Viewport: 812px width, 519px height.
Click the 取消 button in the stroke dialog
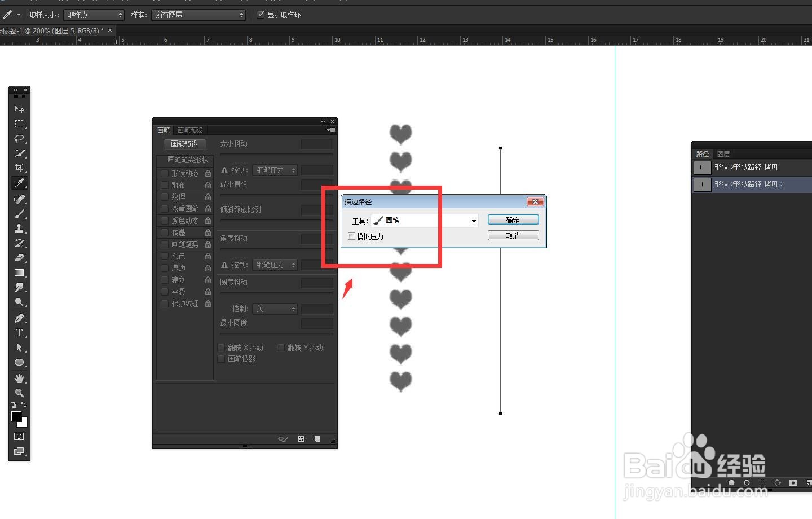click(x=513, y=235)
